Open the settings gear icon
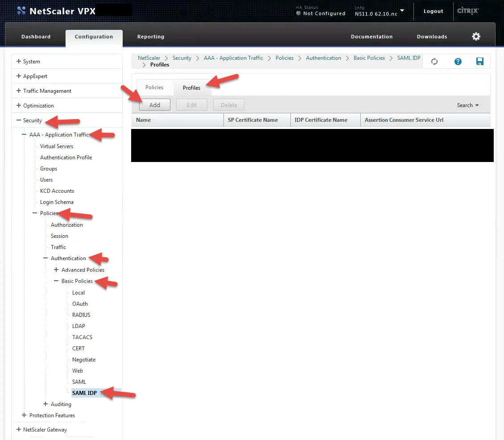 pos(476,36)
